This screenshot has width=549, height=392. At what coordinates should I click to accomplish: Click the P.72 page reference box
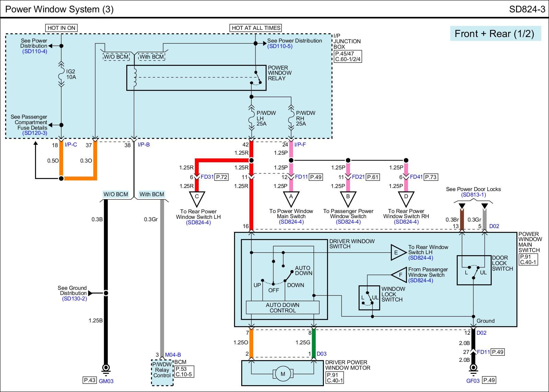coord(222,177)
